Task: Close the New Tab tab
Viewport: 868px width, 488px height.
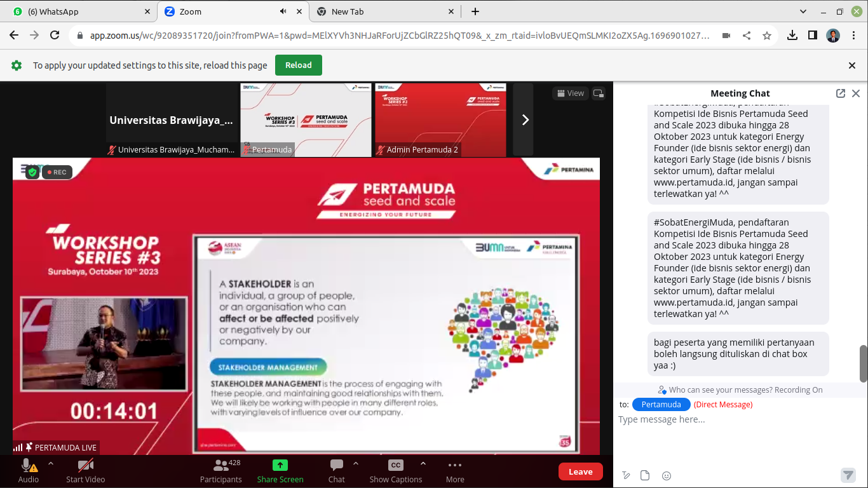Action: click(452, 11)
